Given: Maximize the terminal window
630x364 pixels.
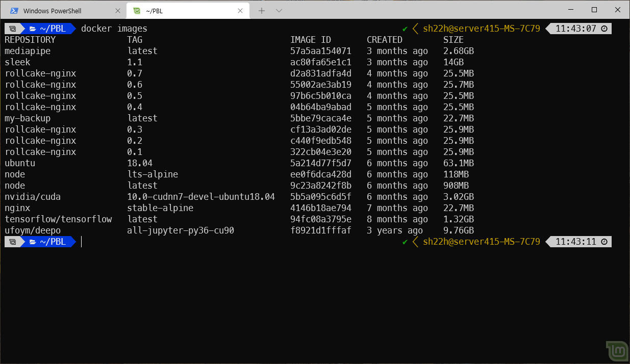Looking at the screenshot, I should [594, 10].
